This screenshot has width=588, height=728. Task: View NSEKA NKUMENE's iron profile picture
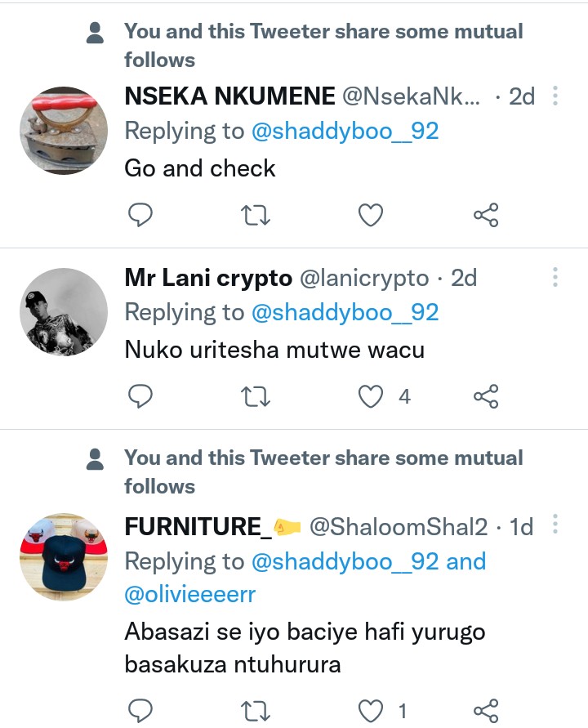(x=64, y=131)
